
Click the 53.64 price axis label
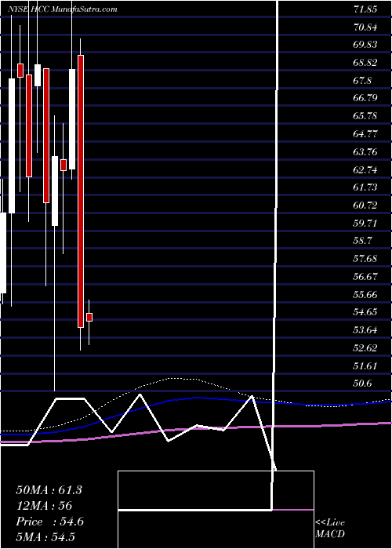(365, 330)
